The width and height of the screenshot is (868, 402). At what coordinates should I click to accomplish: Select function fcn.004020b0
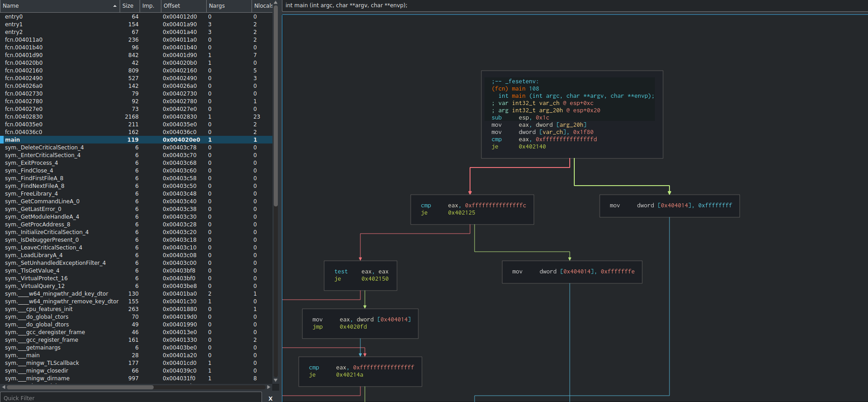coord(136,63)
